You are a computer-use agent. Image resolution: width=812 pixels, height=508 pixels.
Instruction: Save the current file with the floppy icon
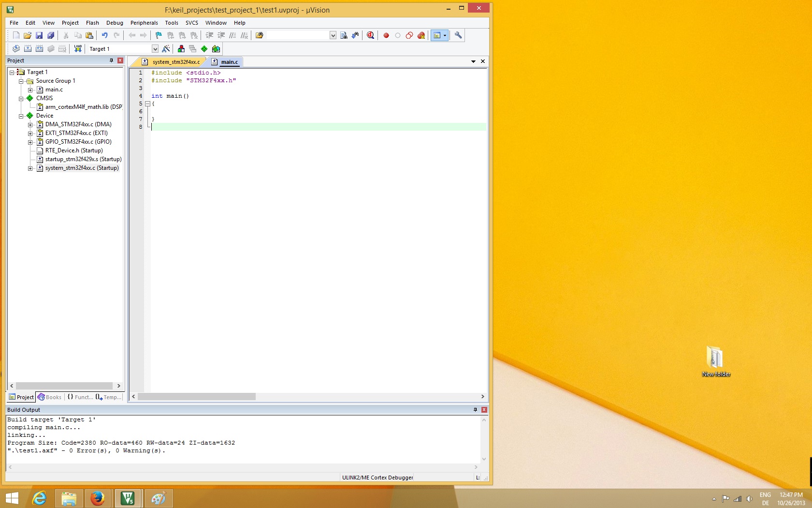point(39,35)
